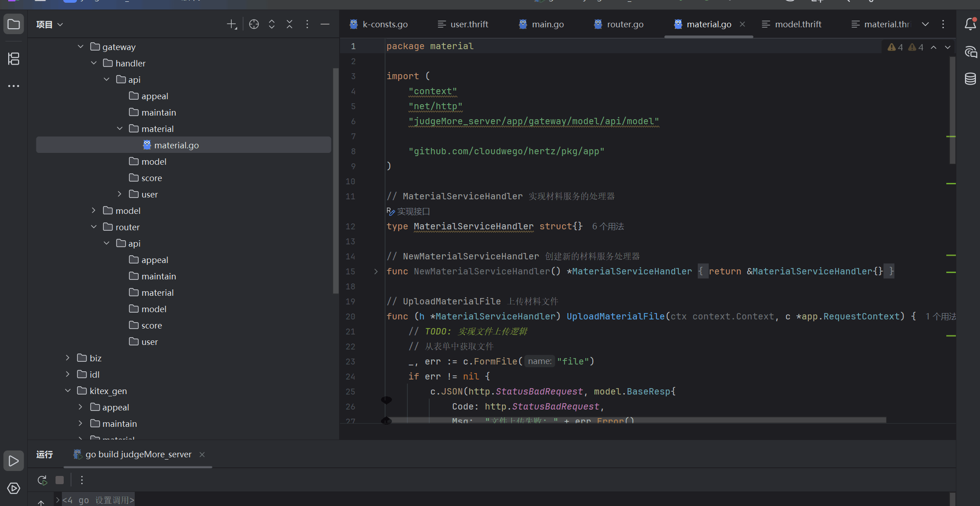Switch to the model.thrift tab
The width and height of the screenshot is (980, 506).
(797, 24)
